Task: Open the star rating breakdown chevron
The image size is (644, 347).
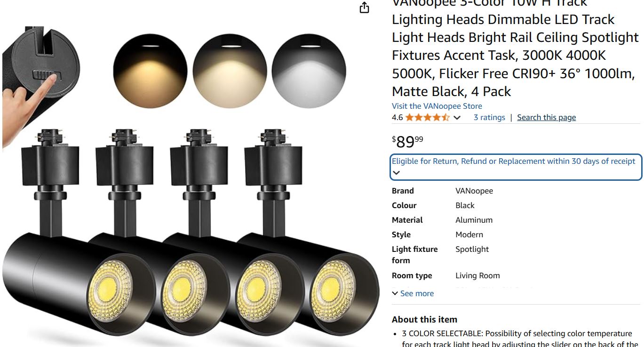Action: pos(457,118)
